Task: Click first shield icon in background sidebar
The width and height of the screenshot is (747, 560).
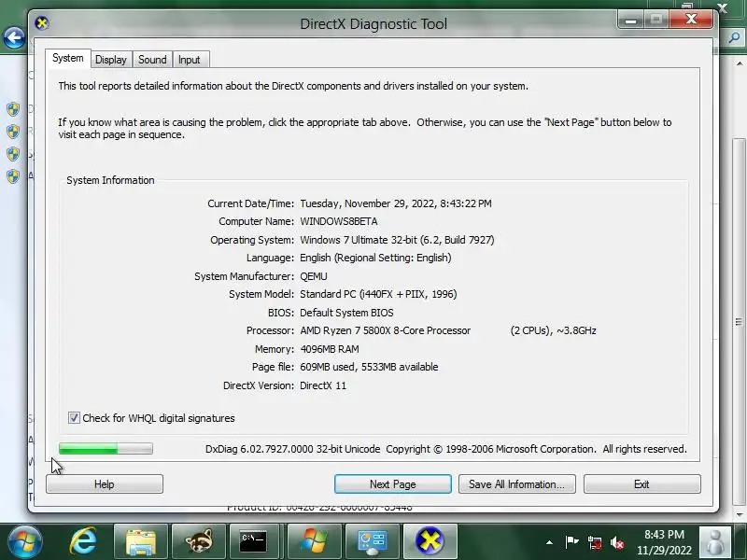Action: 13,109
